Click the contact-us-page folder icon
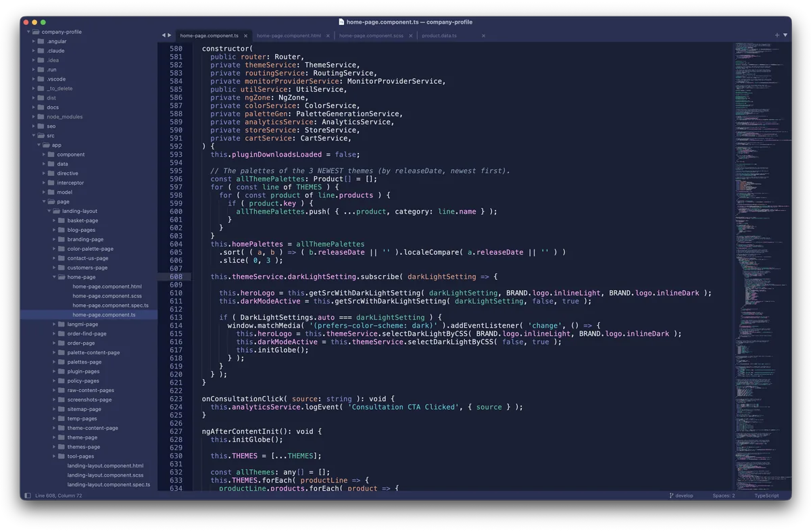Screen dimensions: 811x532 point(62,258)
